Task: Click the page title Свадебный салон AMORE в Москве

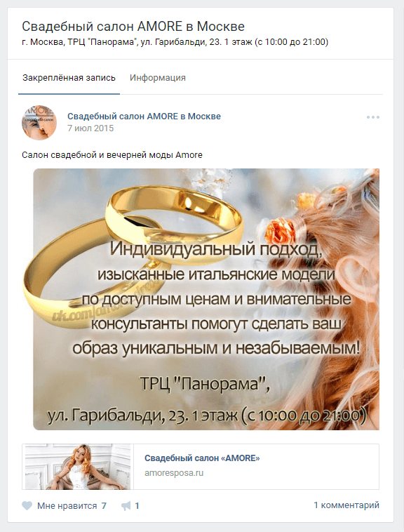Action: point(133,26)
